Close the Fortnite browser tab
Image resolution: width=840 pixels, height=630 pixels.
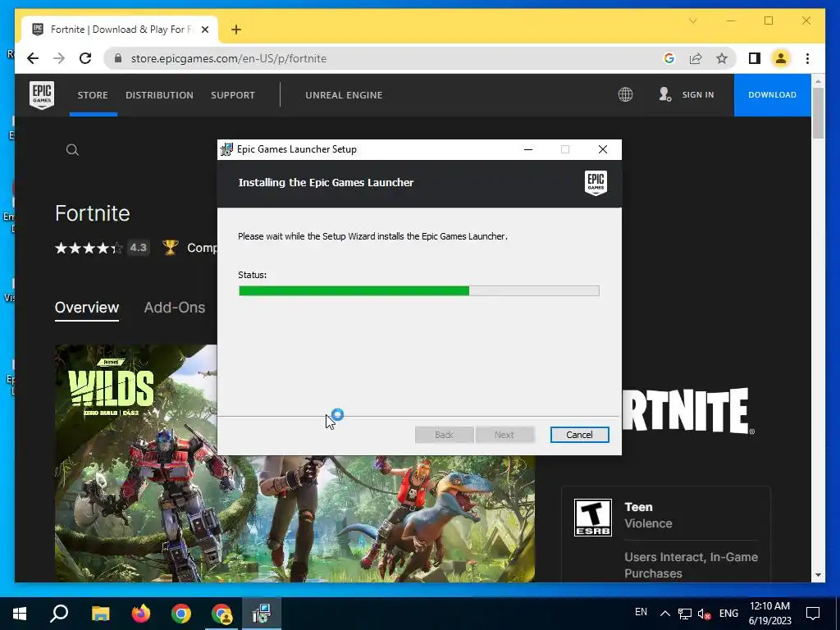click(204, 30)
